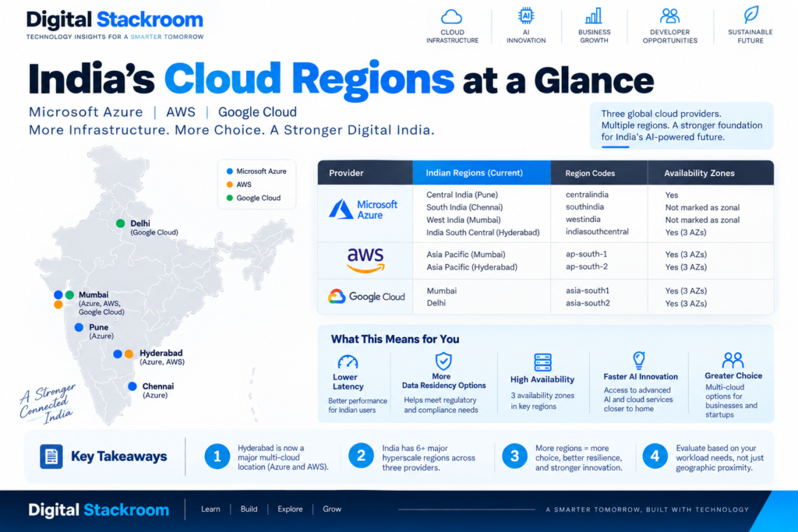Viewport: 798px width, 532px height.
Task: Click the 'westindia' region code
Action: coord(583,219)
